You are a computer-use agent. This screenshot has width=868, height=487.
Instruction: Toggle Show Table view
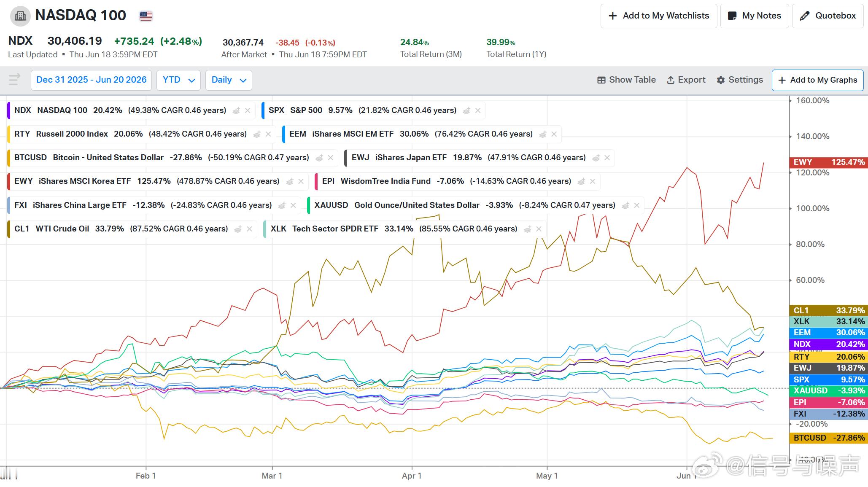tap(626, 80)
